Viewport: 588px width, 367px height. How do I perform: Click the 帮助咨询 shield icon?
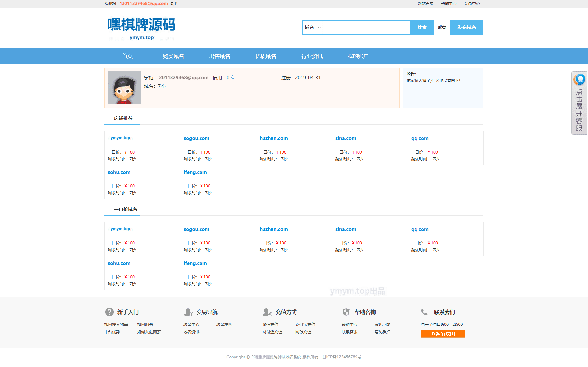point(346,312)
